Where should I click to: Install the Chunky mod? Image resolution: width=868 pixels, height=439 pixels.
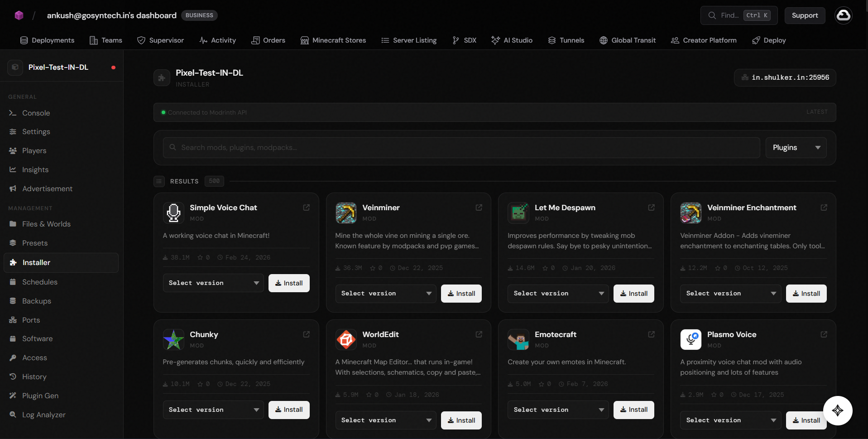tap(289, 410)
